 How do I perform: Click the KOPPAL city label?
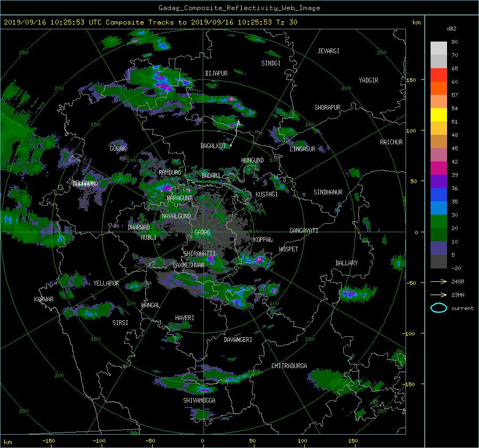pos(263,239)
